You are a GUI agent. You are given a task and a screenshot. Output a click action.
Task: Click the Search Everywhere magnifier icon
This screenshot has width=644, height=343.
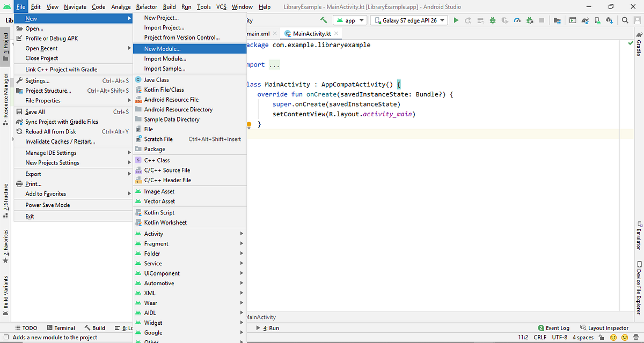[625, 19]
